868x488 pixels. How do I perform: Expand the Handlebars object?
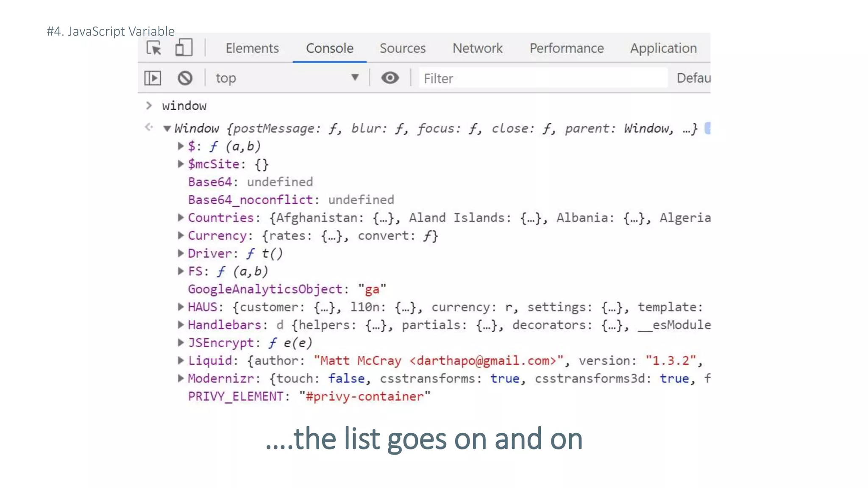tap(181, 325)
